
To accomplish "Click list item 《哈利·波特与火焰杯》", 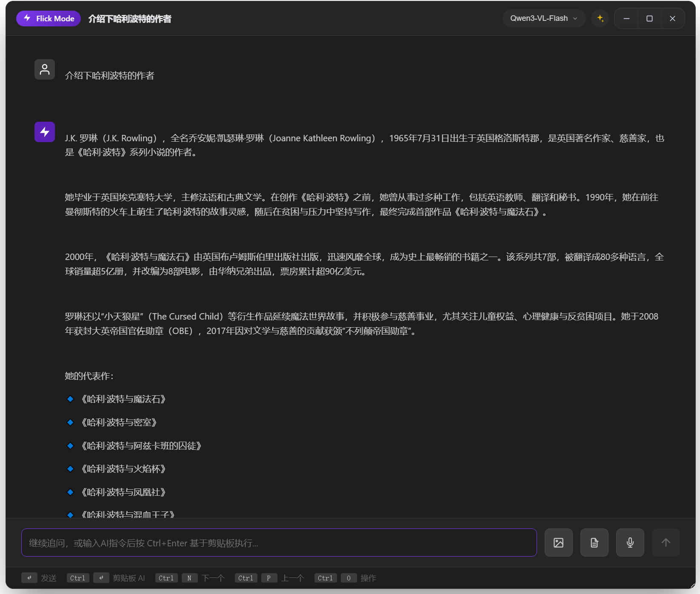I will coord(123,469).
